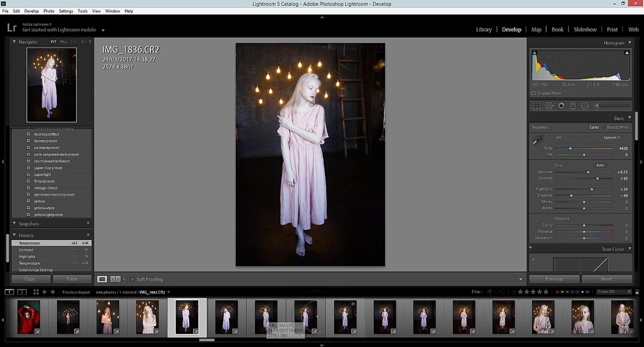Go back to previous photo source
644x347 pixels.
point(45,292)
